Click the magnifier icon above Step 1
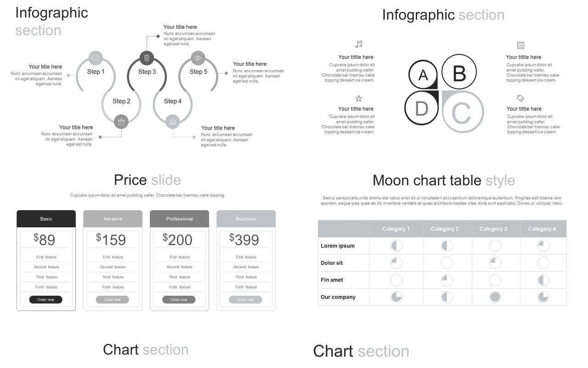Image resolution: width=588 pixels, height=368 pixels. pyautogui.click(x=95, y=58)
